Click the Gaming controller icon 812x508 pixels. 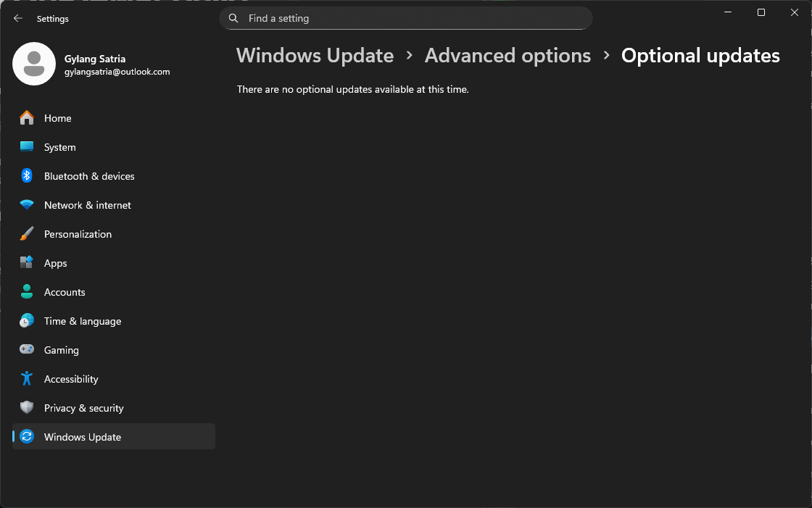(27, 350)
